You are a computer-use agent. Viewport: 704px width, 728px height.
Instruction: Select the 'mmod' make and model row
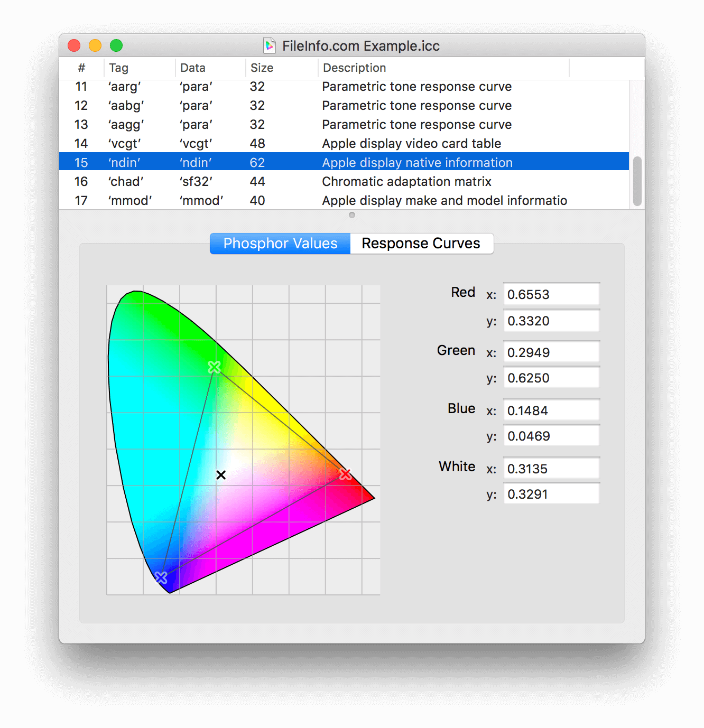344,201
